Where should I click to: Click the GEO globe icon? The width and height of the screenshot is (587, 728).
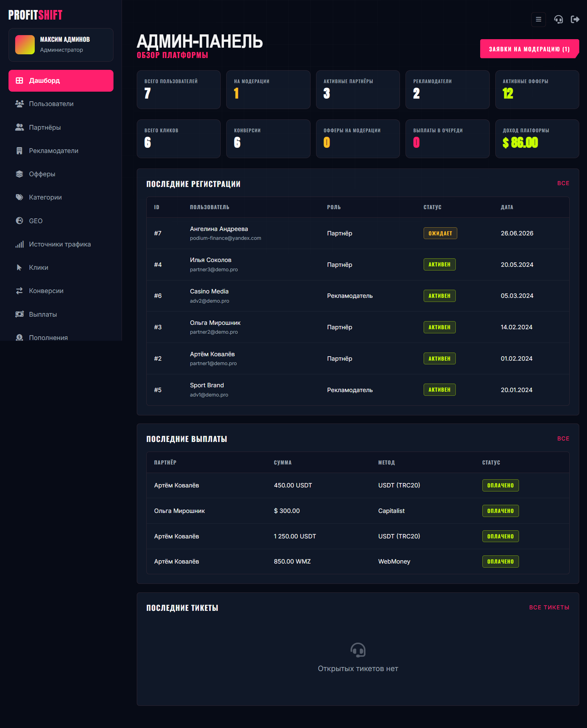tap(20, 221)
